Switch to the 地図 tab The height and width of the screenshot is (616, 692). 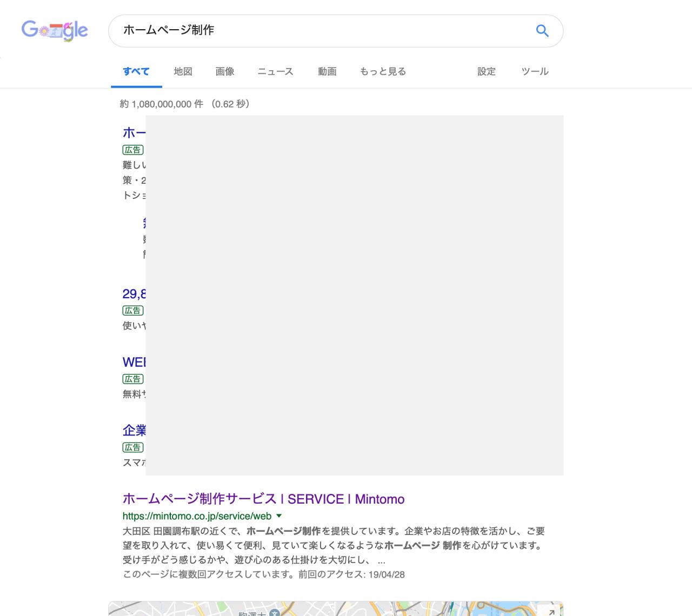click(x=183, y=71)
